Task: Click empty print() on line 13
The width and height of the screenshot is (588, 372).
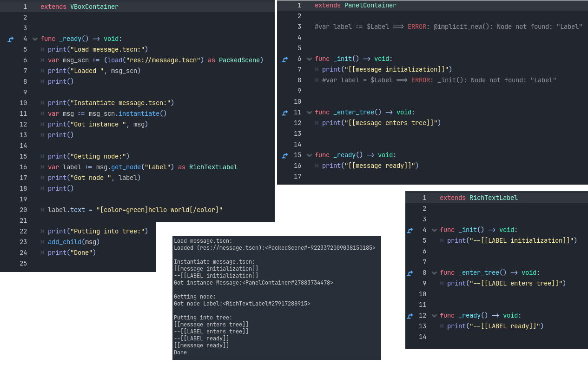Action: click(61, 135)
